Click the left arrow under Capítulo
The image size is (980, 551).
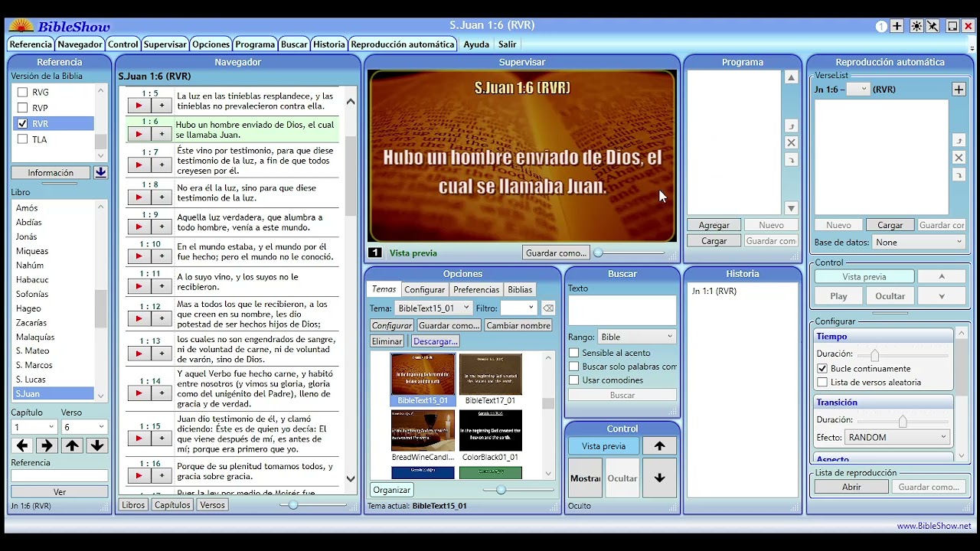click(x=22, y=445)
